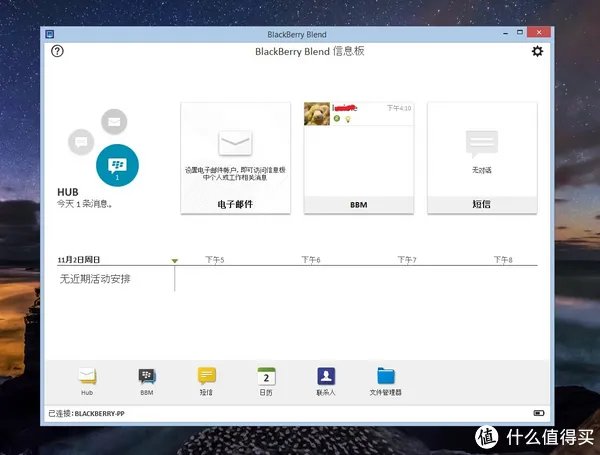Click the 下午7 timeline label
Screen dimensions: 600x455
coord(407,260)
